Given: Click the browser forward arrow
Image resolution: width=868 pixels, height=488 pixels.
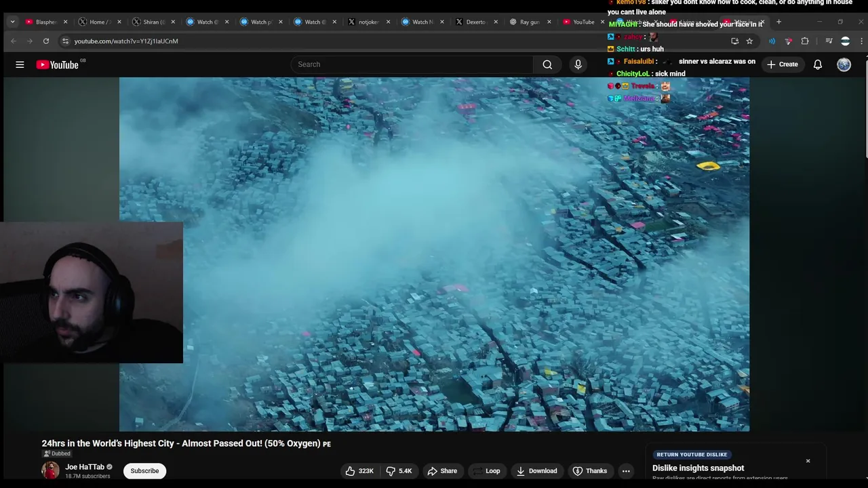Looking at the screenshot, I should [29, 41].
